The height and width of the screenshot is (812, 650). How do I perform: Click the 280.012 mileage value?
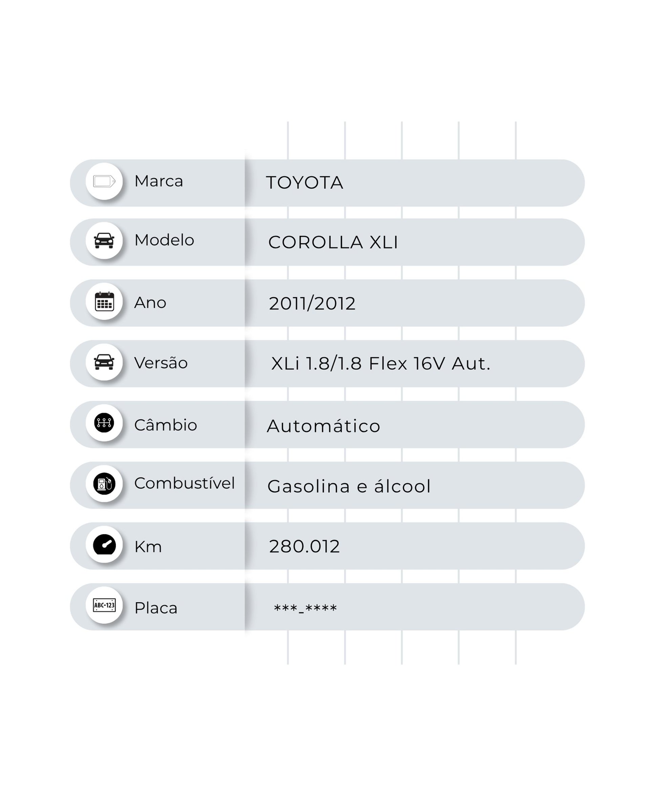pos(304,546)
